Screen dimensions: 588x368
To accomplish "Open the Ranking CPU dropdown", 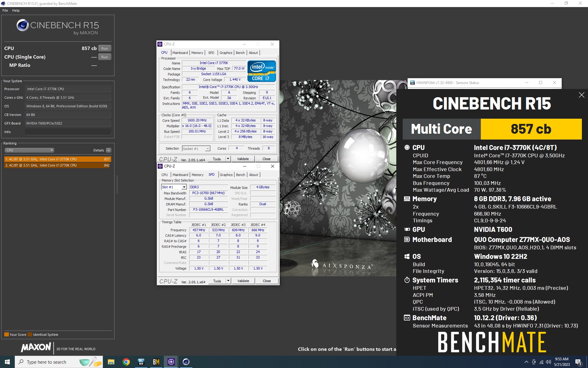I will click(x=29, y=150).
